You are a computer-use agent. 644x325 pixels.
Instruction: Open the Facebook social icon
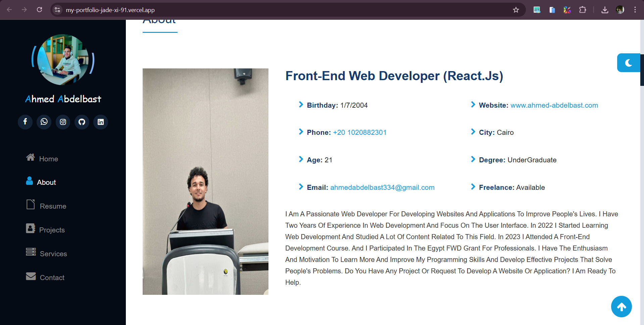(25, 122)
